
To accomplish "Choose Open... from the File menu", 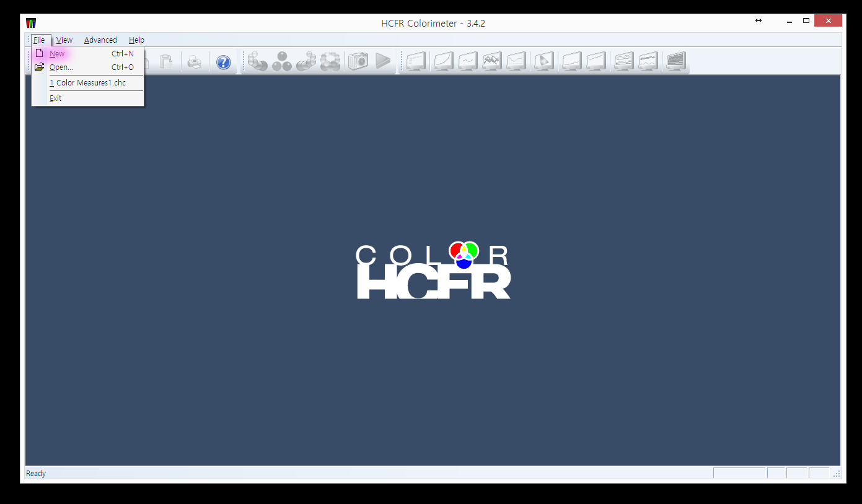I will [x=88, y=67].
